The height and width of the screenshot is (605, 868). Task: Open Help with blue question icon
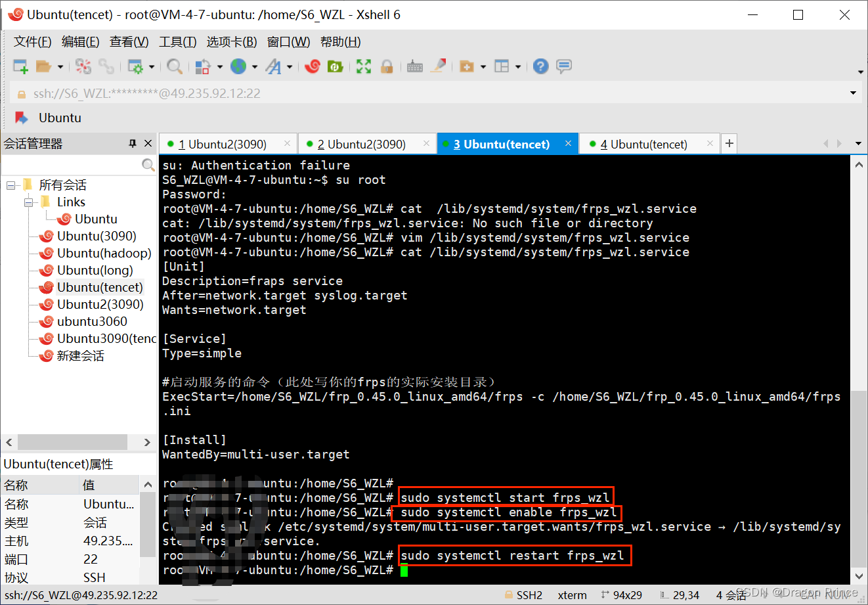click(x=540, y=66)
